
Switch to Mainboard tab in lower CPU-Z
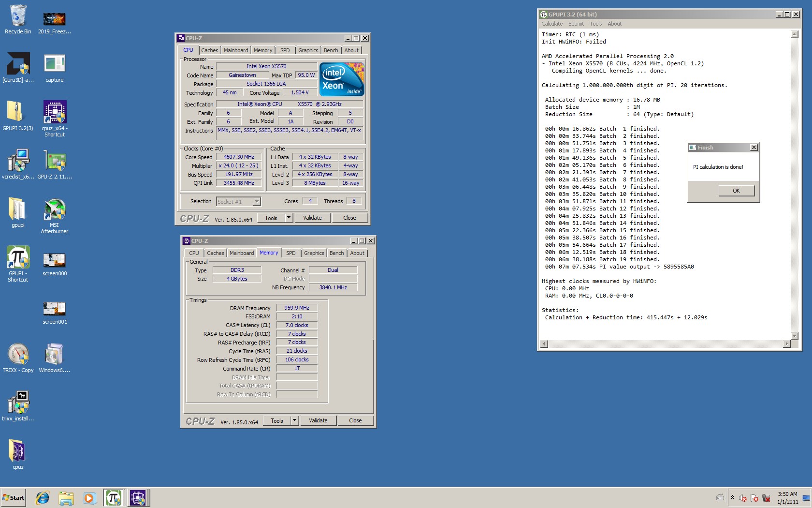click(242, 253)
